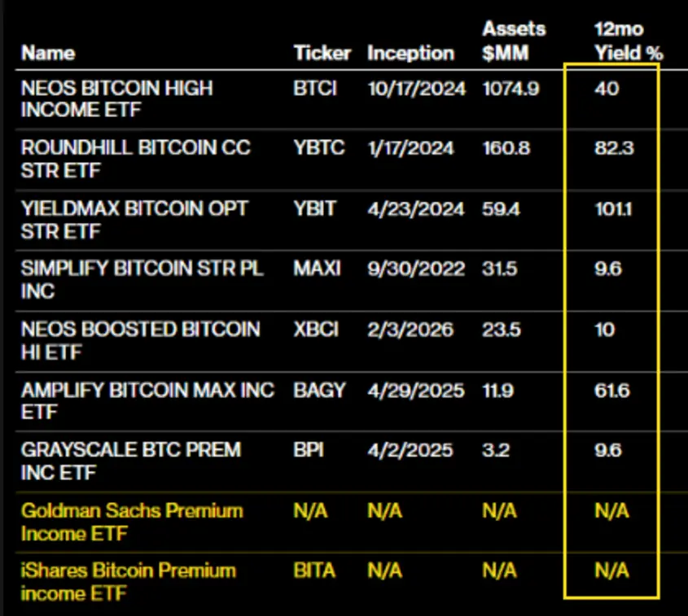Click Goldman Sachs Premium Income ETF name
688x616 pixels.
(132, 522)
